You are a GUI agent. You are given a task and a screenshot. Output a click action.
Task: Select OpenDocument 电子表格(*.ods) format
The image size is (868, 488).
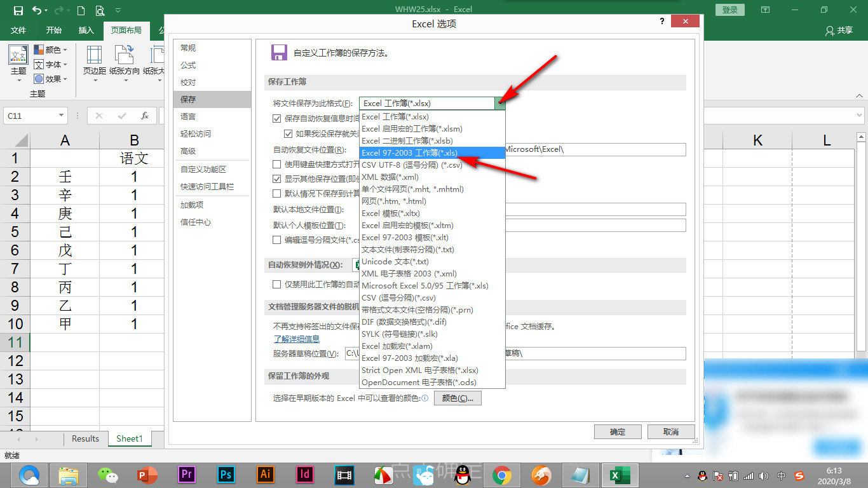(x=433, y=382)
